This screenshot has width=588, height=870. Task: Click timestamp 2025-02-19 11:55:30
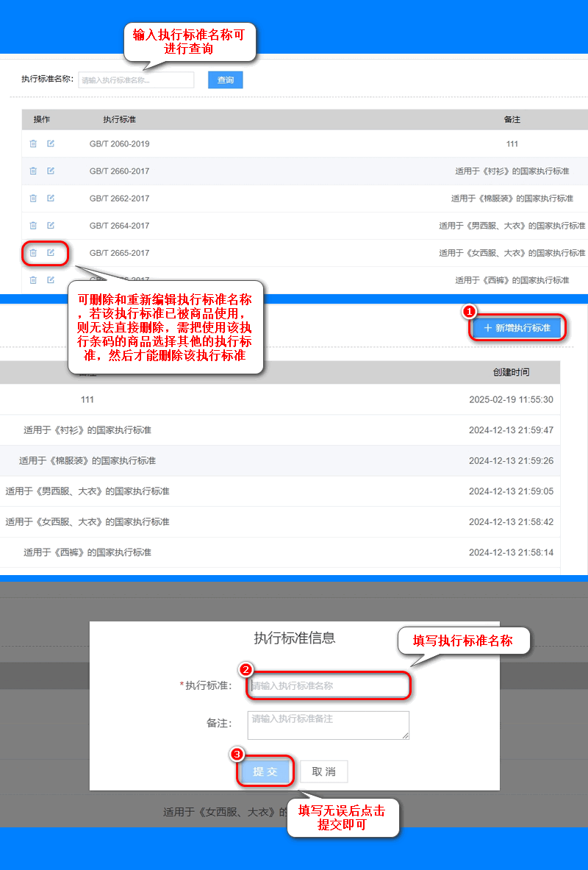coord(511,399)
